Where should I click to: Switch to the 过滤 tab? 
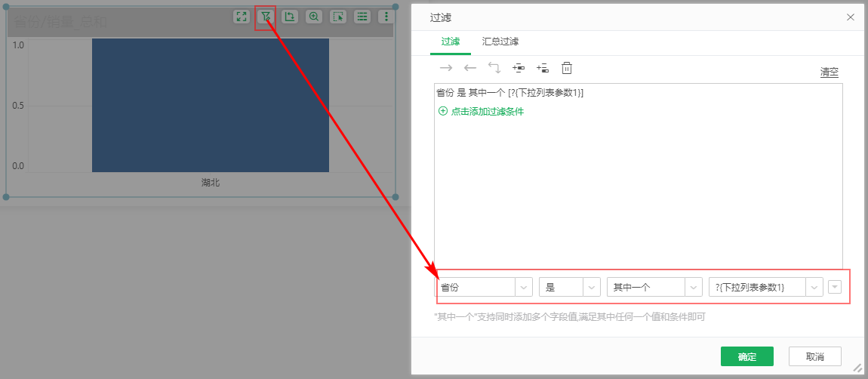[x=450, y=42]
